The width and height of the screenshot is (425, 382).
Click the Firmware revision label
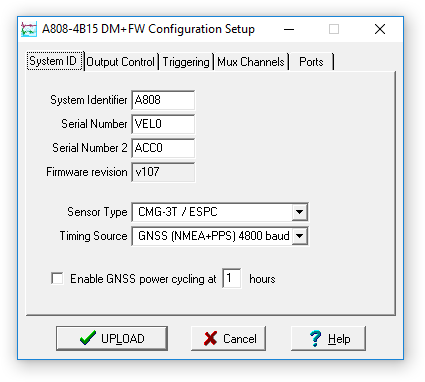coord(87,172)
